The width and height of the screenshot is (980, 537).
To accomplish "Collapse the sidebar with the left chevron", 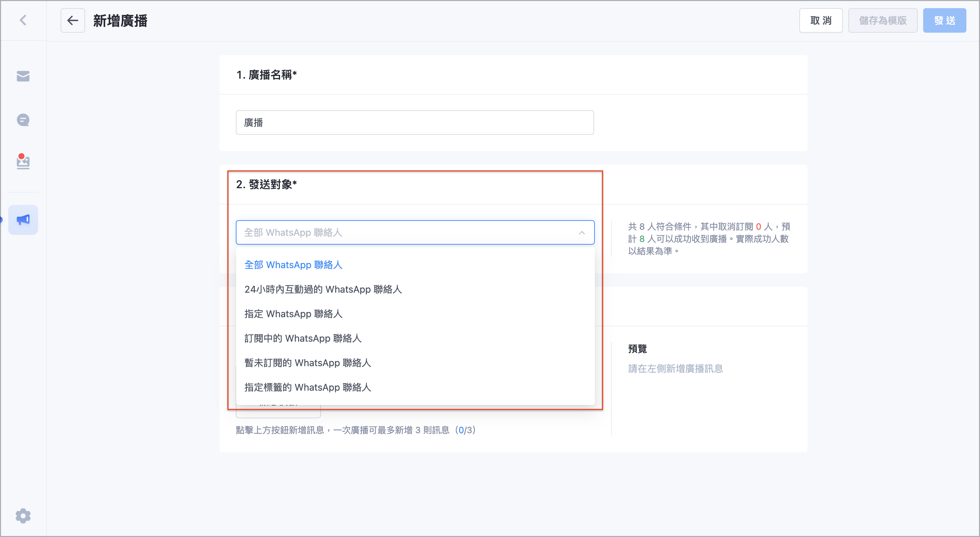I will point(23,20).
